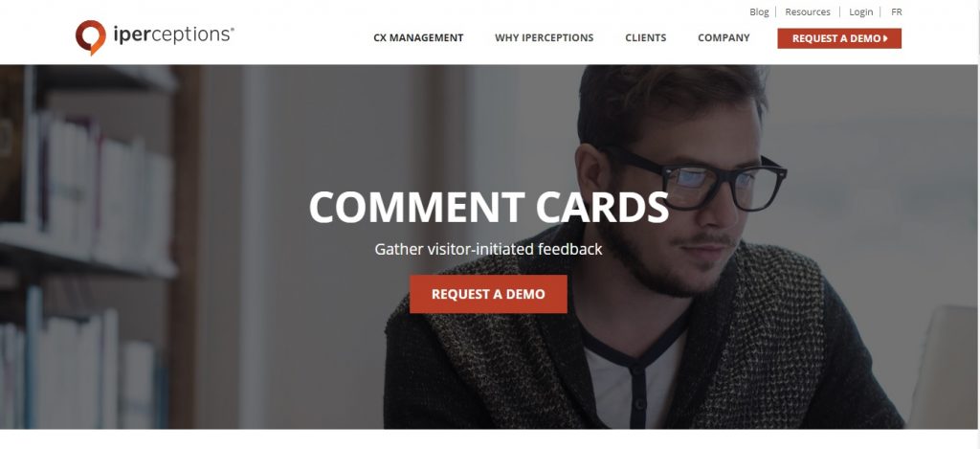Open the Why iPerceptions menu
Viewport: 980px width, 449px height.
(x=544, y=38)
